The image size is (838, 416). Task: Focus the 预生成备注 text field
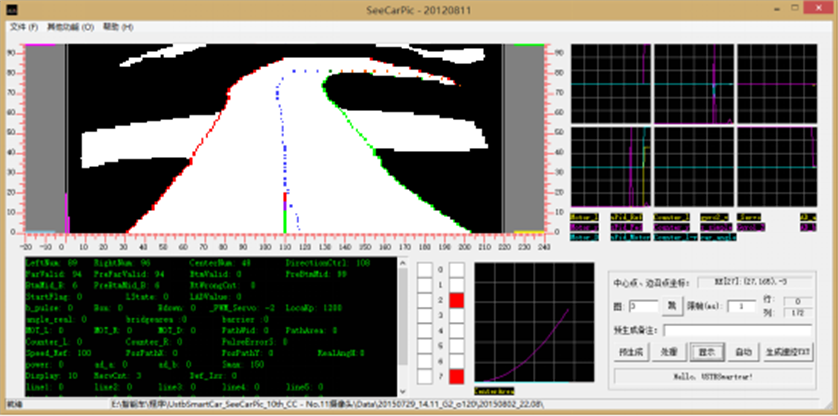(738, 330)
